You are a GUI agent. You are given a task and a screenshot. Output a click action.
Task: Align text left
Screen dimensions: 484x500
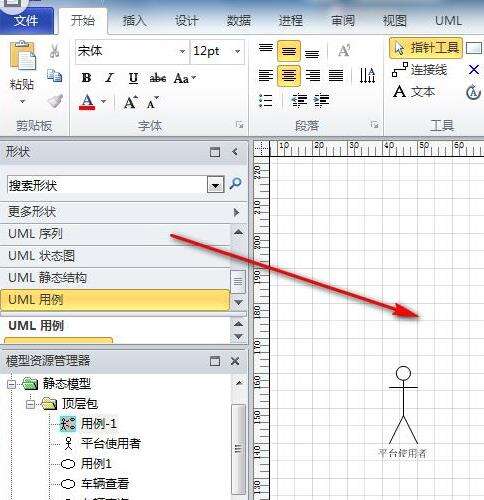point(266,75)
